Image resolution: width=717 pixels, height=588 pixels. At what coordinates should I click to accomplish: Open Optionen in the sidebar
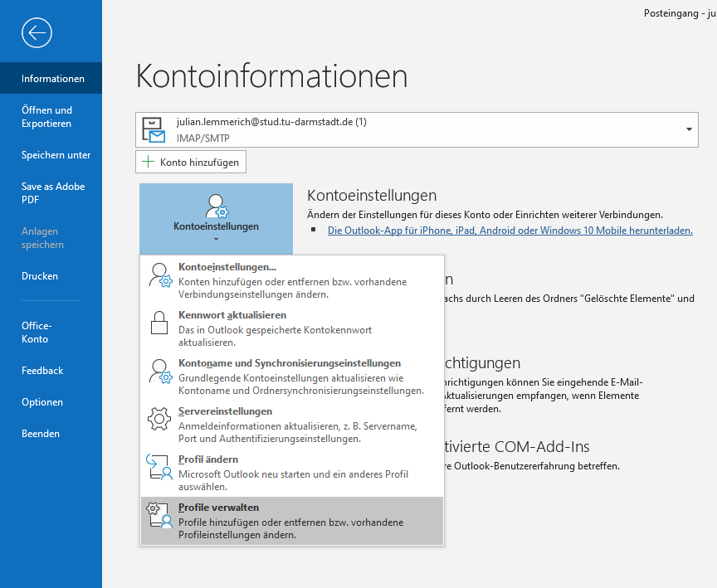tap(42, 402)
